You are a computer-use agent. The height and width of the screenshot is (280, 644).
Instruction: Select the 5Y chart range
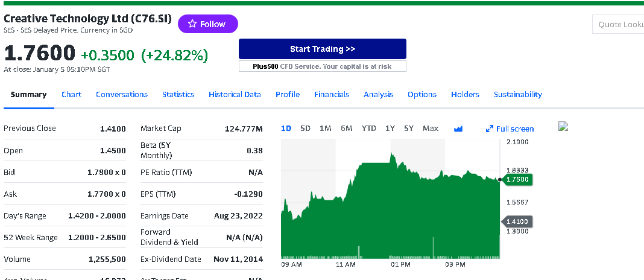coord(409,129)
